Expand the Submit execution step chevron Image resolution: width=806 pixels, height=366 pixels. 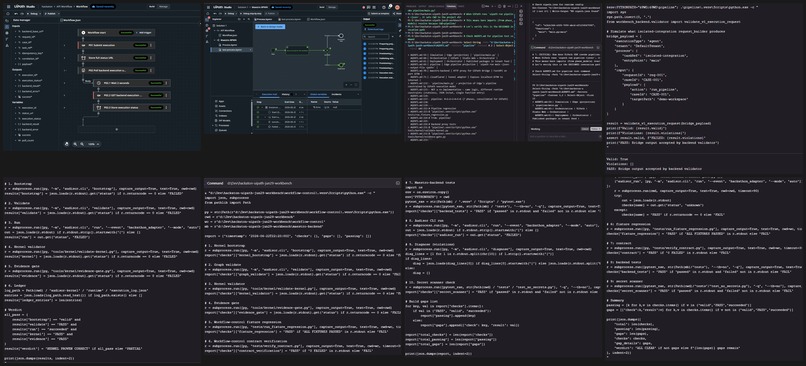64,45
